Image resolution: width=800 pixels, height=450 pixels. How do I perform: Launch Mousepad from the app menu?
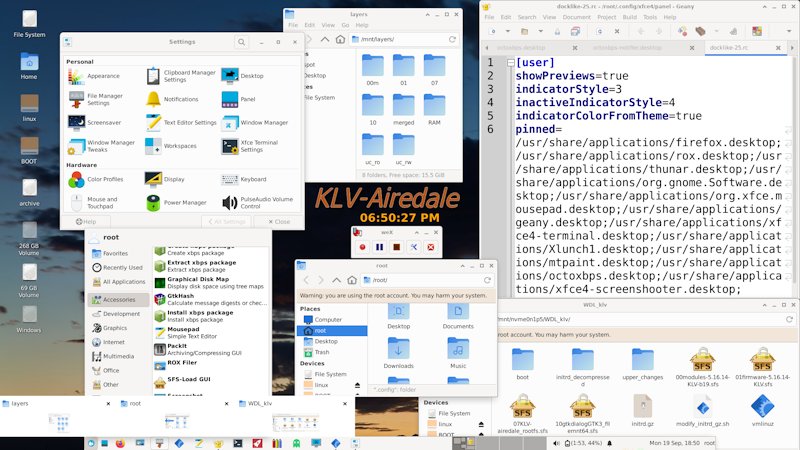coord(211,333)
